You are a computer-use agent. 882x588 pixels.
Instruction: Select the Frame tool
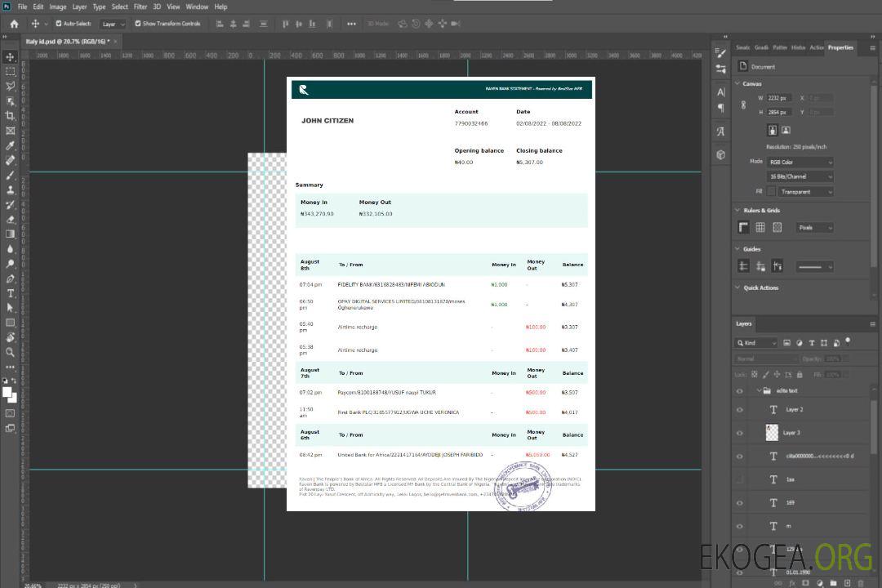point(10,131)
